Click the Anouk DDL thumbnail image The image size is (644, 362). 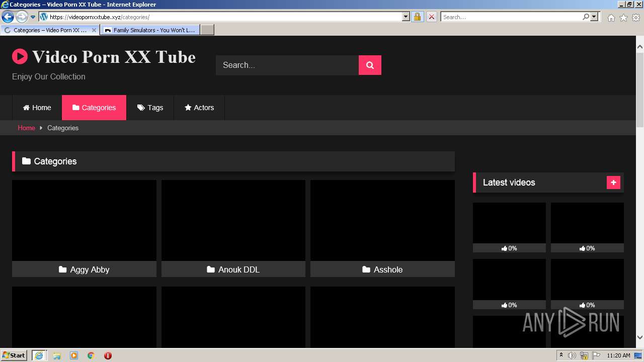[x=233, y=221]
